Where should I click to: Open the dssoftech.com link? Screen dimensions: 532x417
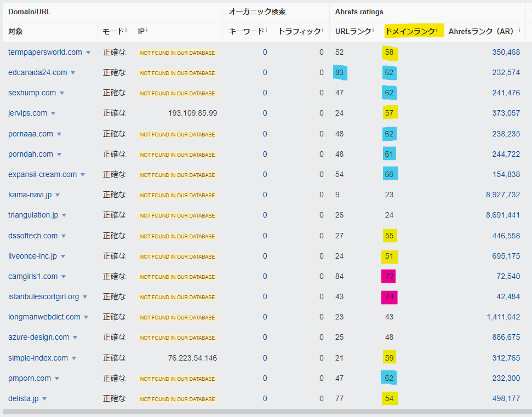coord(33,236)
